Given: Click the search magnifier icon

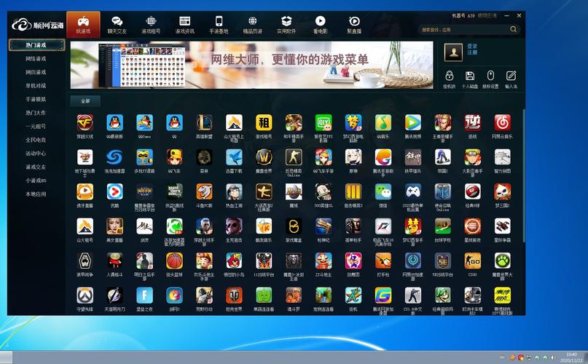Looking at the screenshot, I should click(x=514, y=29).
